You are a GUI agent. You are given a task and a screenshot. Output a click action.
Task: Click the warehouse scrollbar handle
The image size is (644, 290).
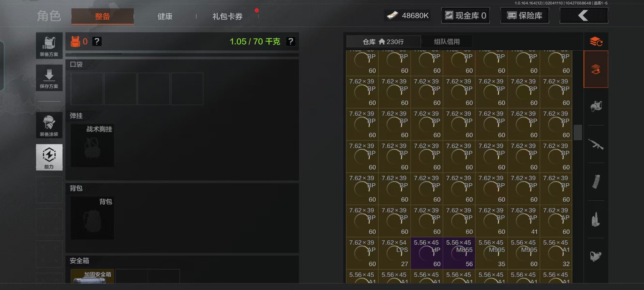pos(578,132)
